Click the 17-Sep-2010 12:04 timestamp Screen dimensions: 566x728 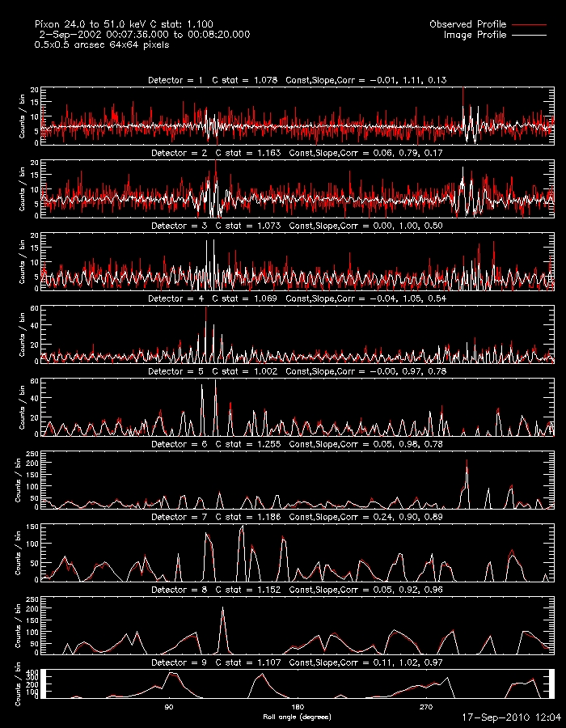[x=511, y=717]
